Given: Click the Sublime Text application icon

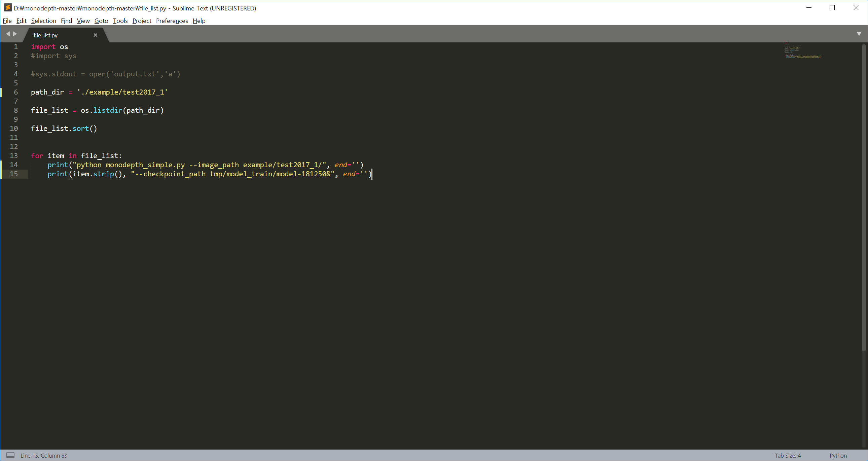Looking at the screenshot, I should click(x=8, y=8).
